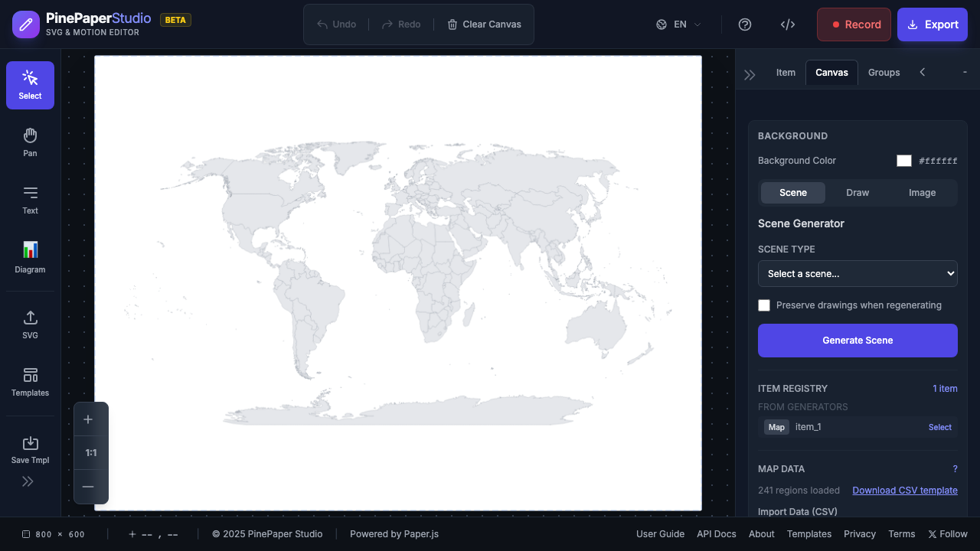Open the EN language dropdown
980x551 pixels.
point(678,24)
